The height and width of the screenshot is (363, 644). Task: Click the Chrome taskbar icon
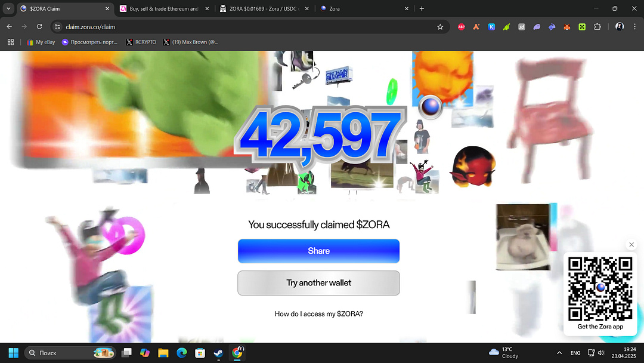237,353
